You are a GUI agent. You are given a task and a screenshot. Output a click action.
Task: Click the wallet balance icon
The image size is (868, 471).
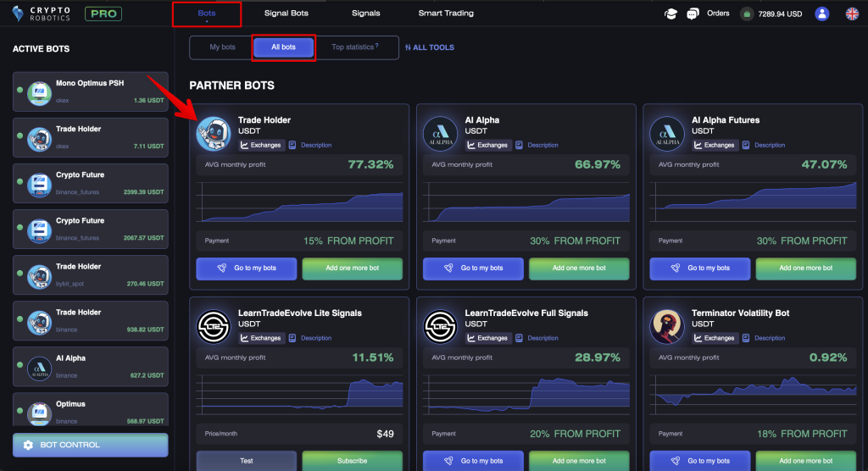(747, 14)
